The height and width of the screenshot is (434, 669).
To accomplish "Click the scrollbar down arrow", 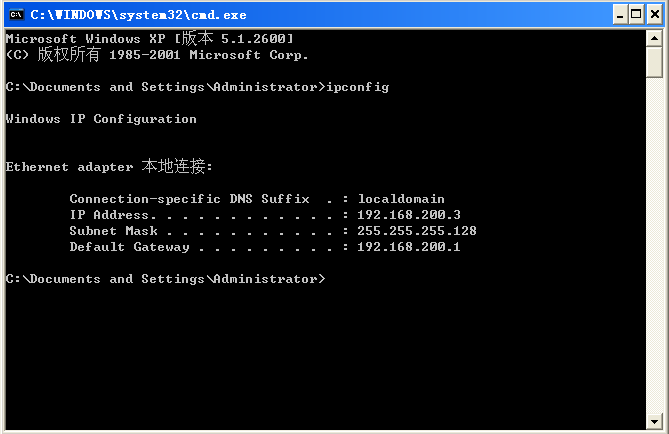I will pyautogui.click(x=654, y=422).
